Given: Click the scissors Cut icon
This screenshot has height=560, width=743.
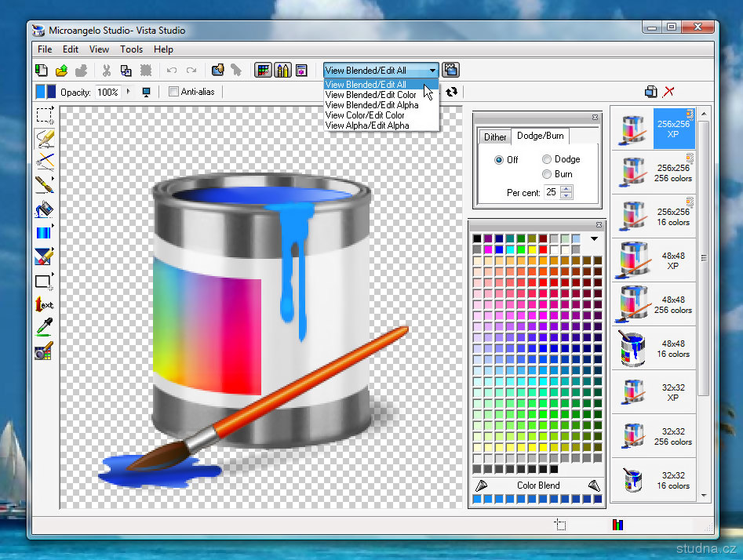Looking at the screenshot, I should click(x=106, y=71).
